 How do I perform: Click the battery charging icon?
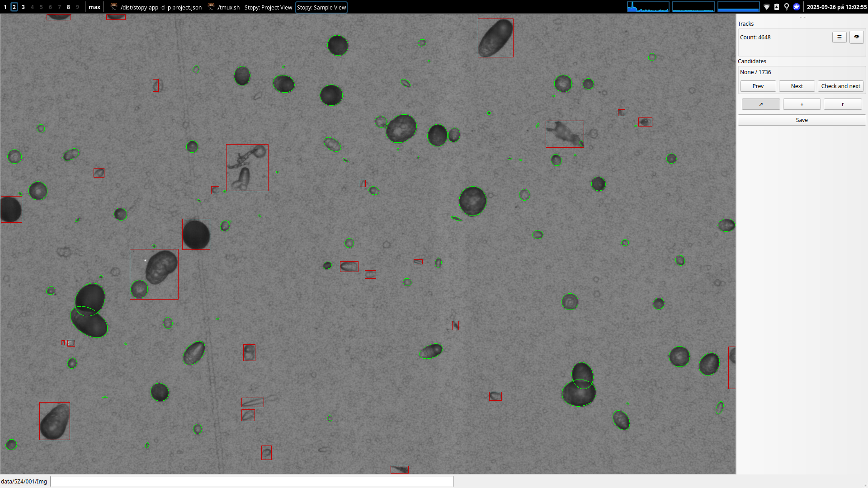(777, 7)
